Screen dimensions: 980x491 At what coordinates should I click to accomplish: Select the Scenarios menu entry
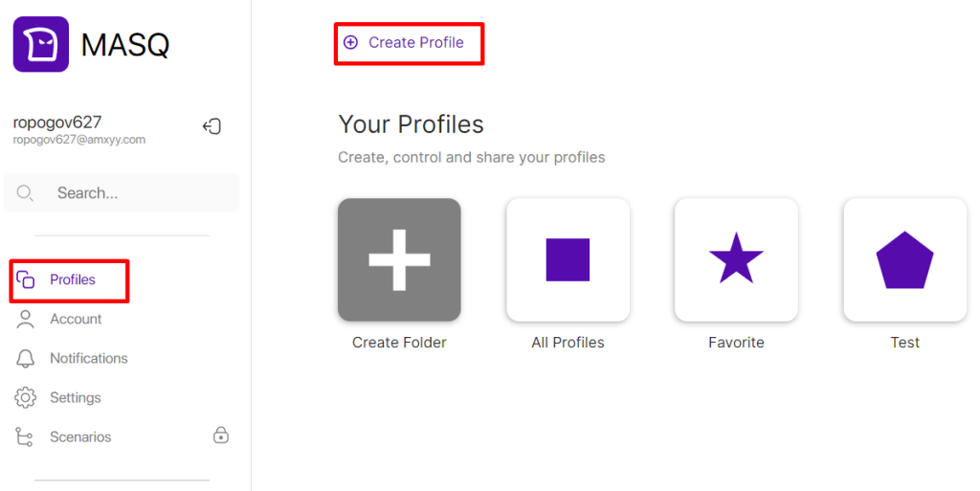pos(80,437)
